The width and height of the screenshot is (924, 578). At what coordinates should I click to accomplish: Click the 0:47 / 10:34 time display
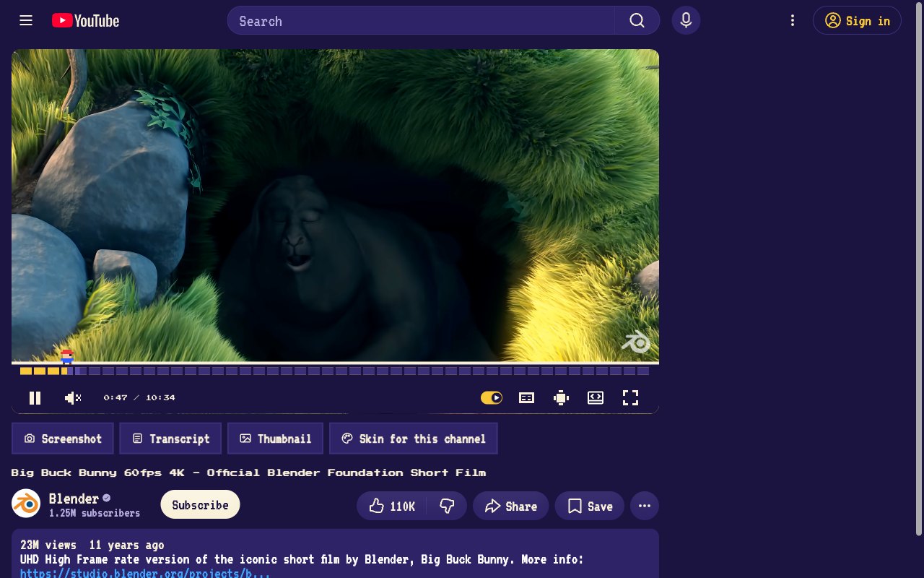coord(139,397)
